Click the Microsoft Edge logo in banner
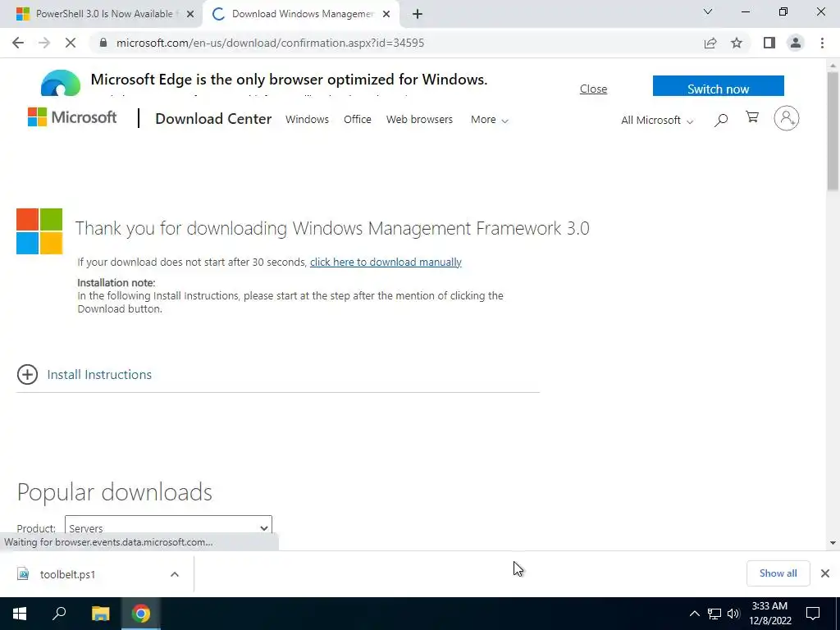 (x=61, y=83)
